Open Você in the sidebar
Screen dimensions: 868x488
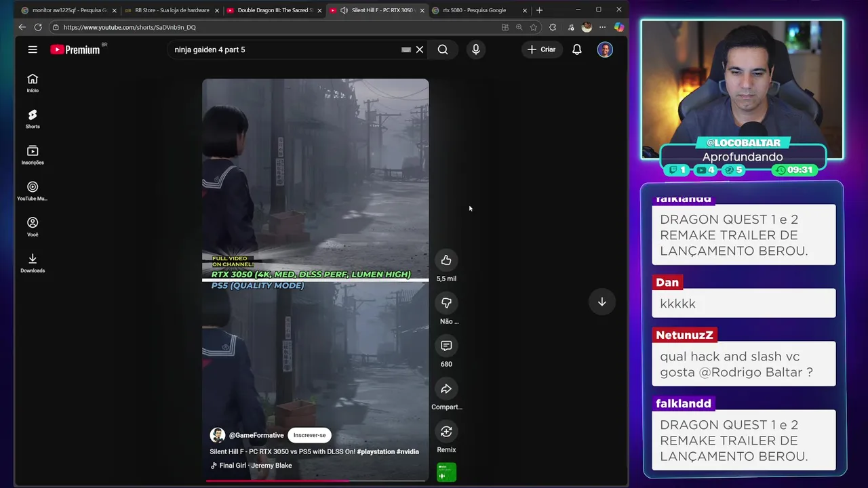pyautogui.click(x=33, y=227)
